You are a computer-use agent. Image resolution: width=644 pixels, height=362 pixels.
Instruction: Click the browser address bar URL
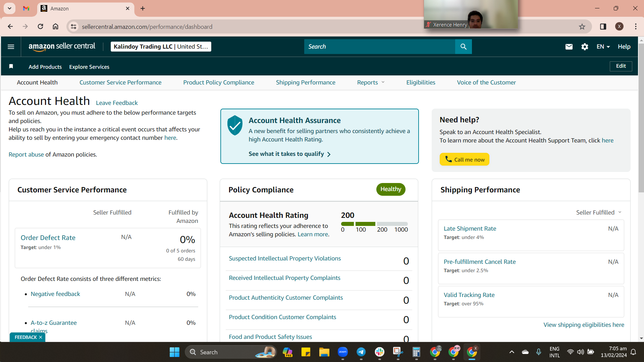(x=147, y=26)
